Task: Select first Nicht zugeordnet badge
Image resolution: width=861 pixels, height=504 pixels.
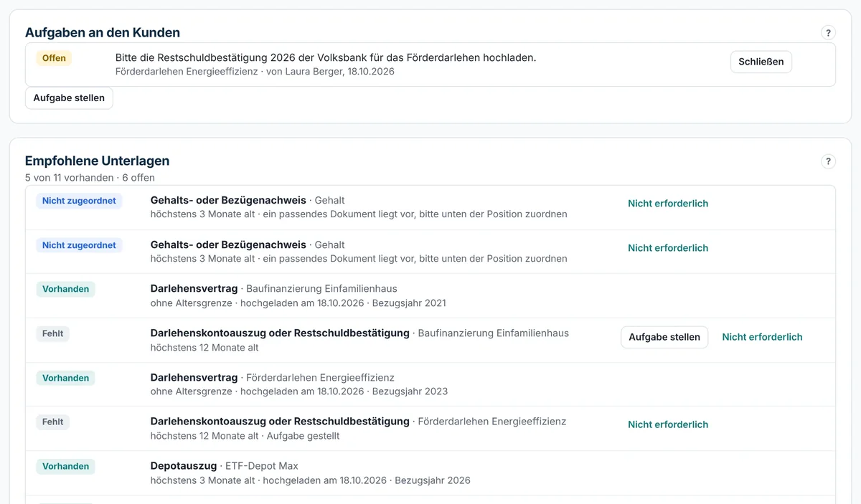Action: click(79, 201)
